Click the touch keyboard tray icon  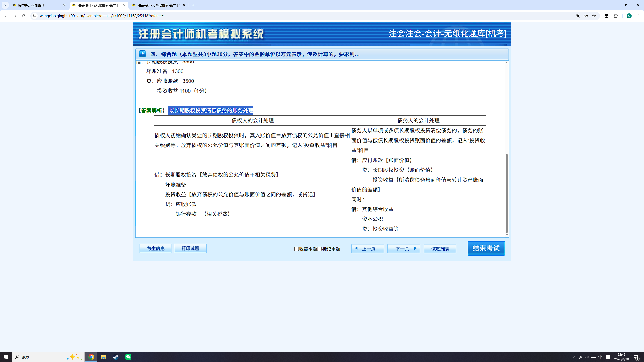pos(593,357)
